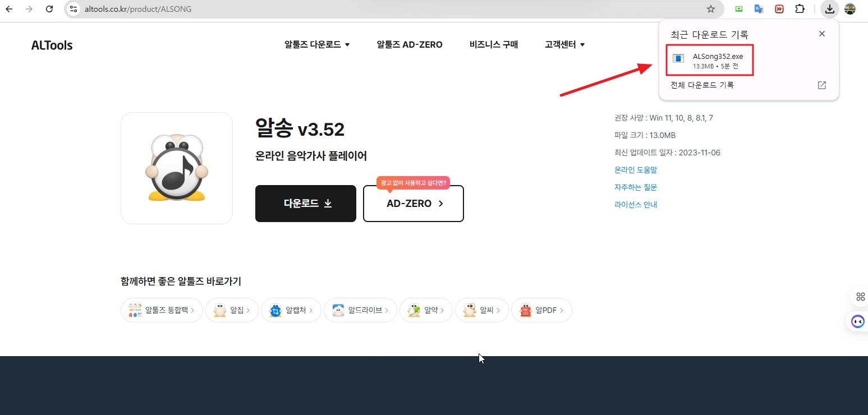
Task: Expand the 알툴즈 다운로드 menu
Action: point(317,44)
